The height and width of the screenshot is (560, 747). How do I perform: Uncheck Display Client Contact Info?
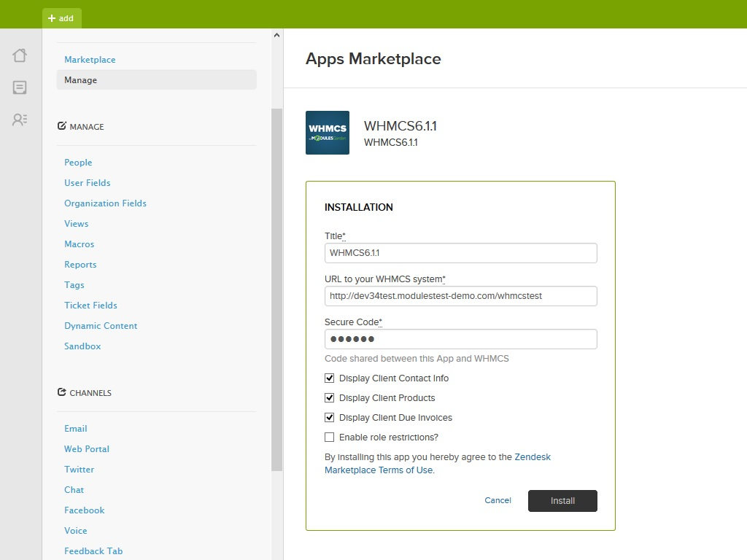330,378
